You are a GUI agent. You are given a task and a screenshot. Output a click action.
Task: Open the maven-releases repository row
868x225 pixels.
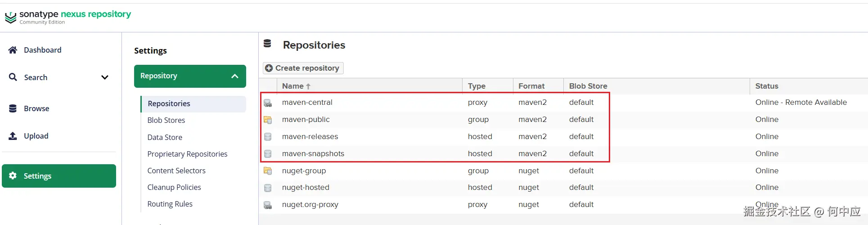(310, 136)
